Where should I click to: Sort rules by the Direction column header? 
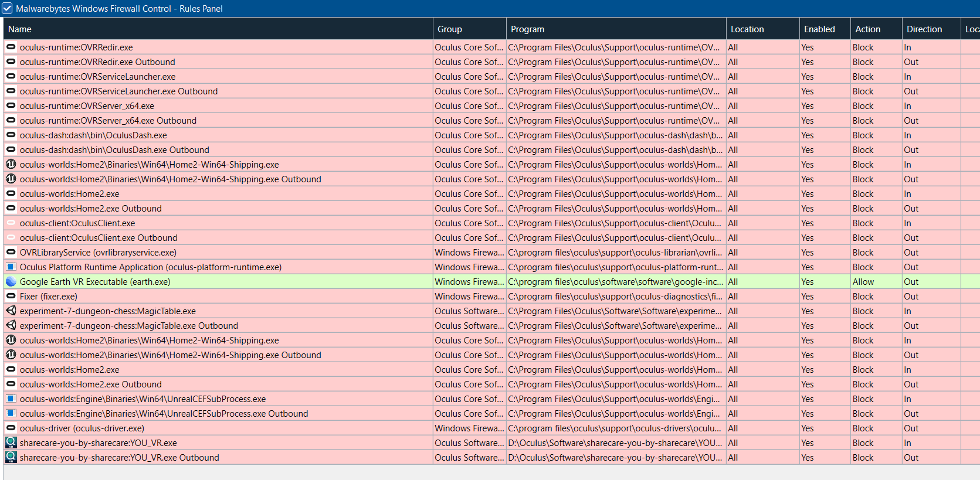[931, 29]
